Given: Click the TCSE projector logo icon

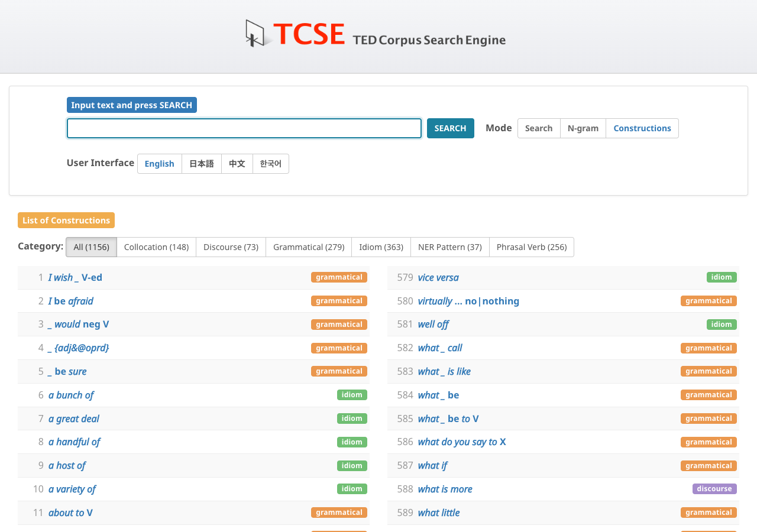Looking at the screenshot, I should point(255,34).
